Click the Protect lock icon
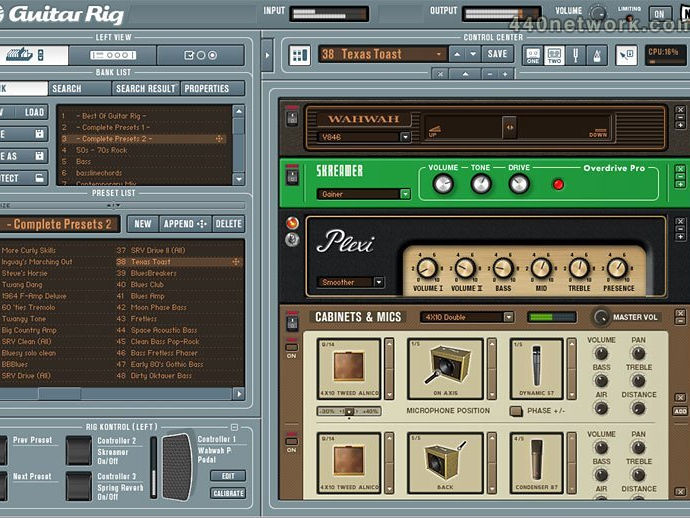This screenshot has height=518, width=690. 40,178
